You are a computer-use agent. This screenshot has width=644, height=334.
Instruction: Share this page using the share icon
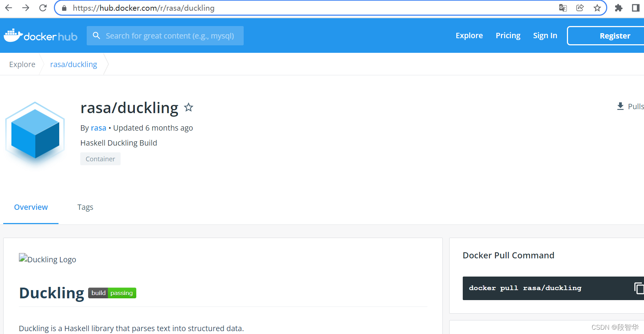click(x=580, y=8)
